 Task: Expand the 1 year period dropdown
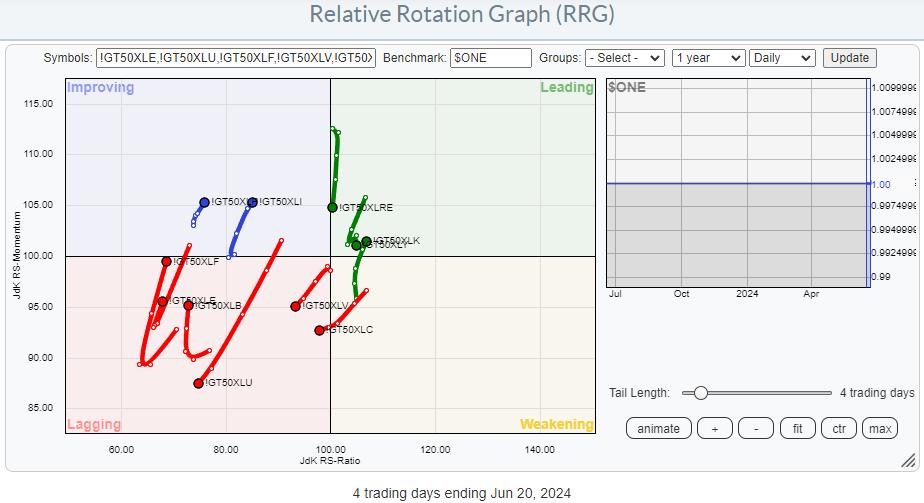[708, 58]
